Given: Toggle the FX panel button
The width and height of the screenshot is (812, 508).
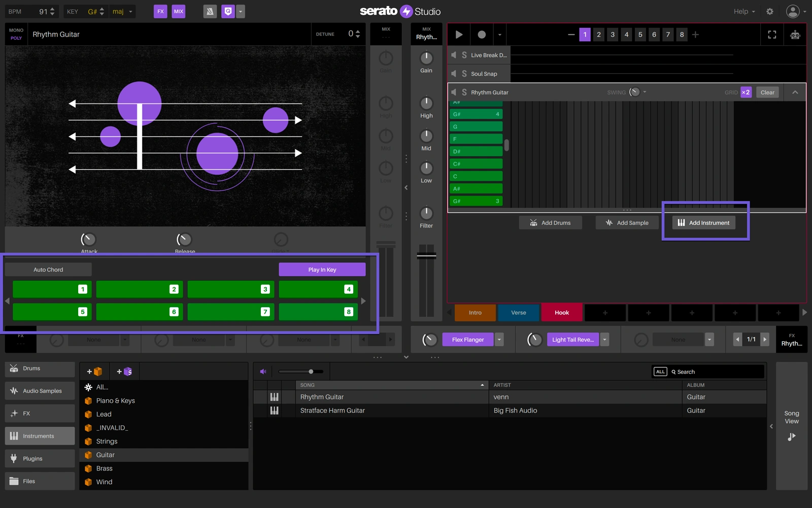Looking at the screenshot, I should coord(160,11).
